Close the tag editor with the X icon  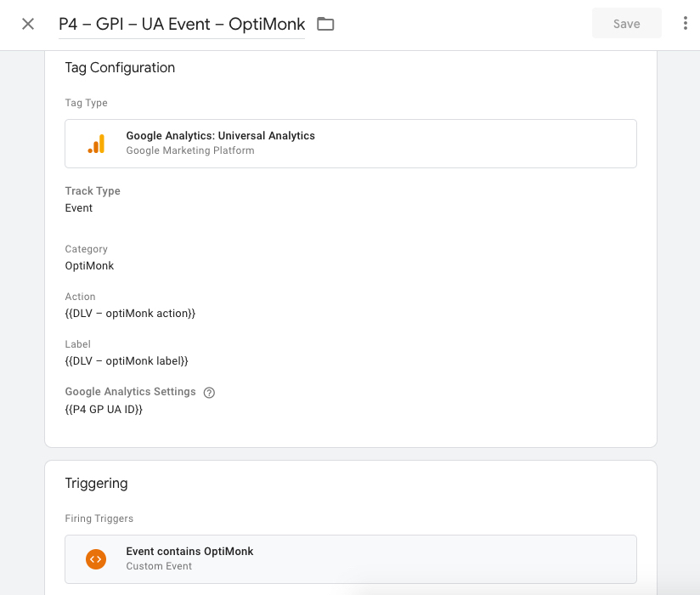click(28, 24)
